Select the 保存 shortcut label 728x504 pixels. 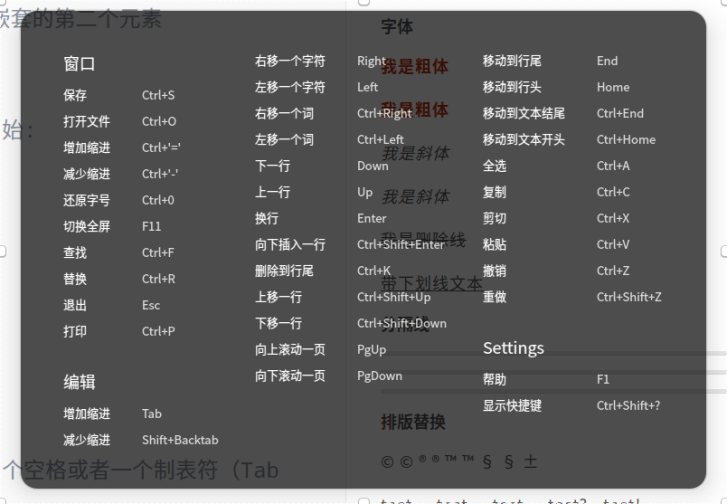pyautogui.click(x=75, y=95)
